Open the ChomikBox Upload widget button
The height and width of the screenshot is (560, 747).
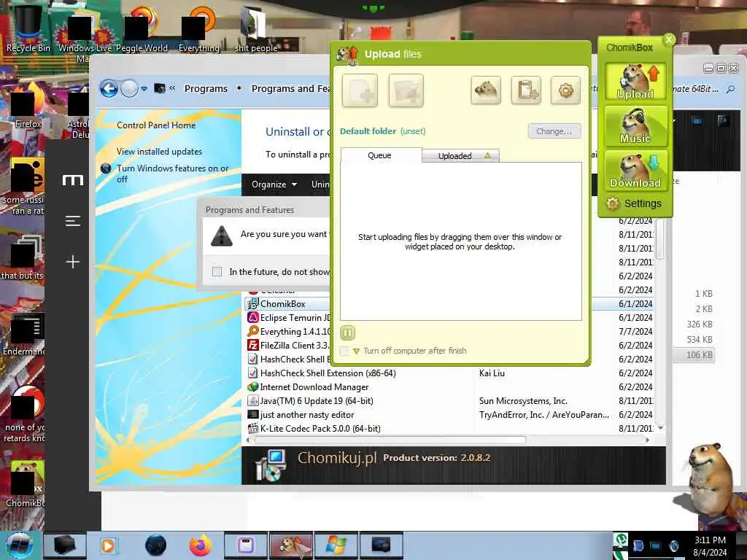click(x=635, y=82)
